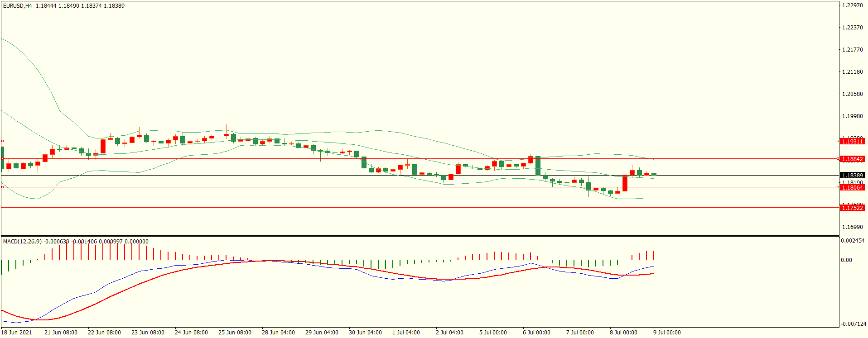This screenshot has height=338, width=868.
Task: Click the 30 Jun 04:00 time label
Action: click(365, 333)
